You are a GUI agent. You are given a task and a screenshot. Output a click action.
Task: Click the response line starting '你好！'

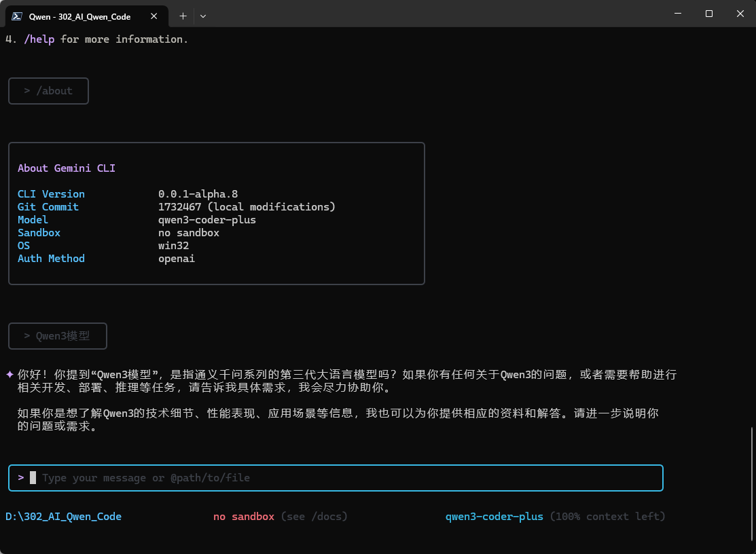(347, 375)
